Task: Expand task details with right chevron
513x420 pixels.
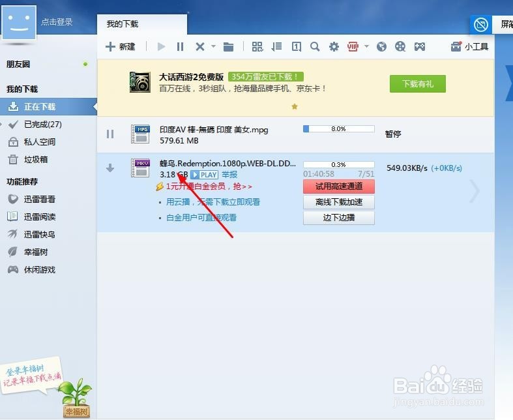Action: 474,191
